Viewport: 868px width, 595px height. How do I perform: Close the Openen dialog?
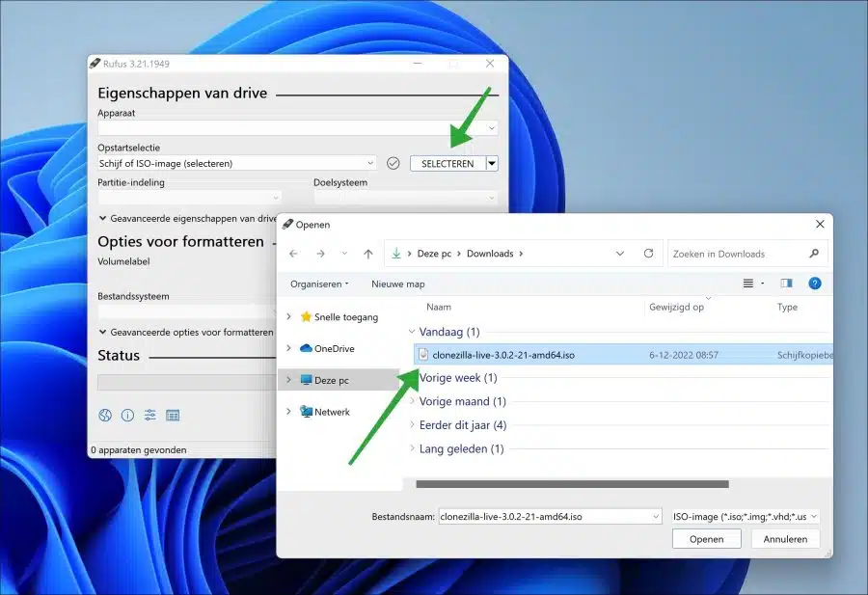pyautogui.click(x=820, y=224)
